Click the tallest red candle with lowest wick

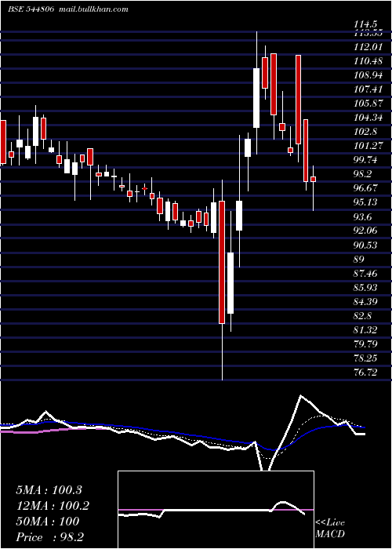coord(222,262)
